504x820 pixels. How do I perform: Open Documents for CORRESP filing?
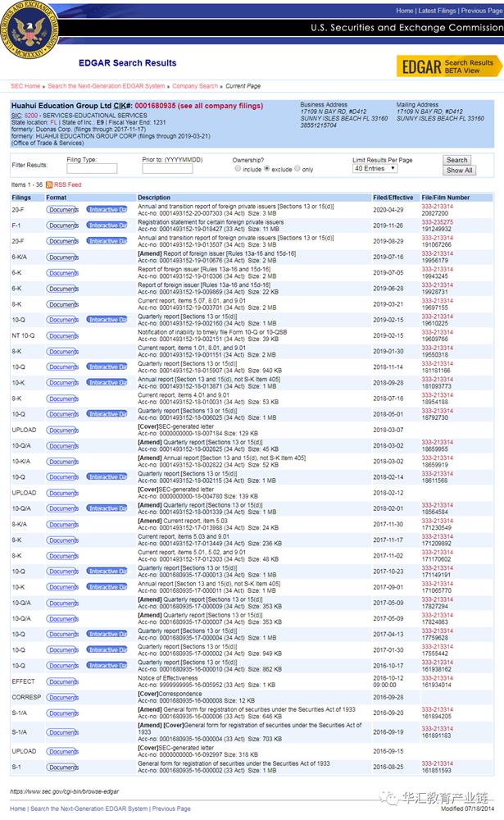(63, 698)
